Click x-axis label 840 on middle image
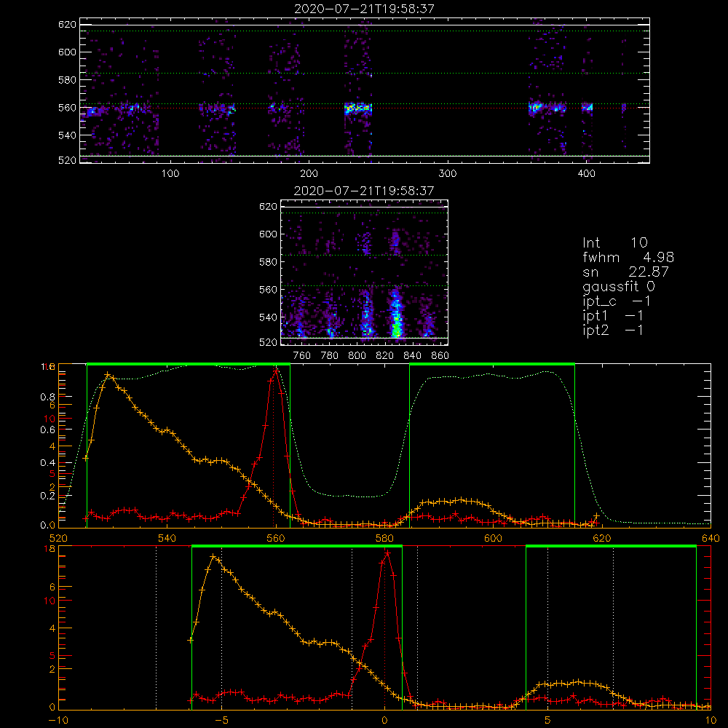Viewport: 728px width, 728px height. tap(412, 356)
